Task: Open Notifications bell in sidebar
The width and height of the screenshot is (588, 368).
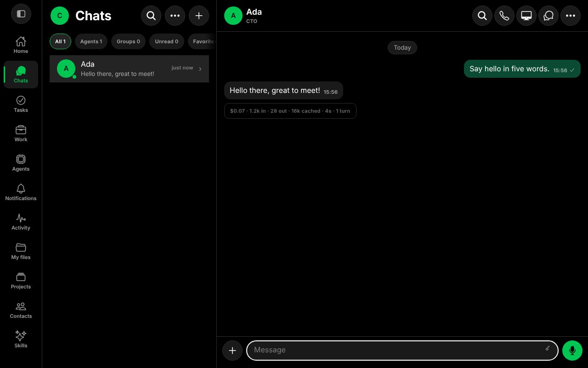Action: [21, 192]
